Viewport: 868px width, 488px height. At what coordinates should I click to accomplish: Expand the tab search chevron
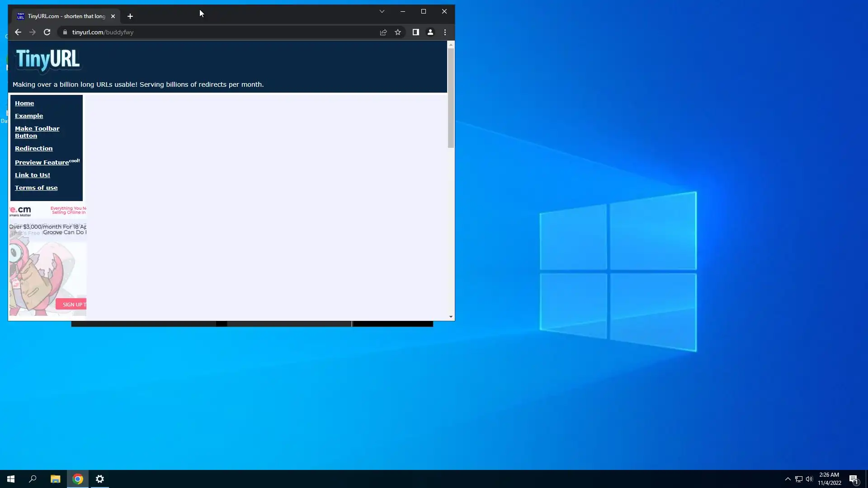pyautogui.click(x=382, y=11)
